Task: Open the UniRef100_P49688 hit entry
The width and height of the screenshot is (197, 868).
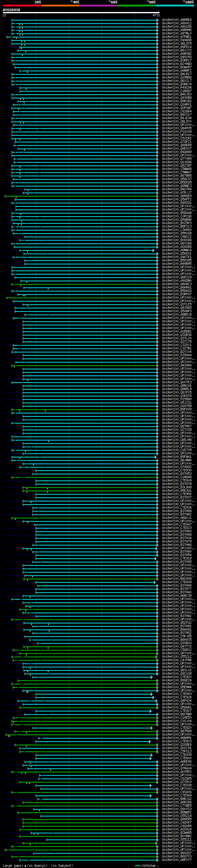Action: (176, 40)
